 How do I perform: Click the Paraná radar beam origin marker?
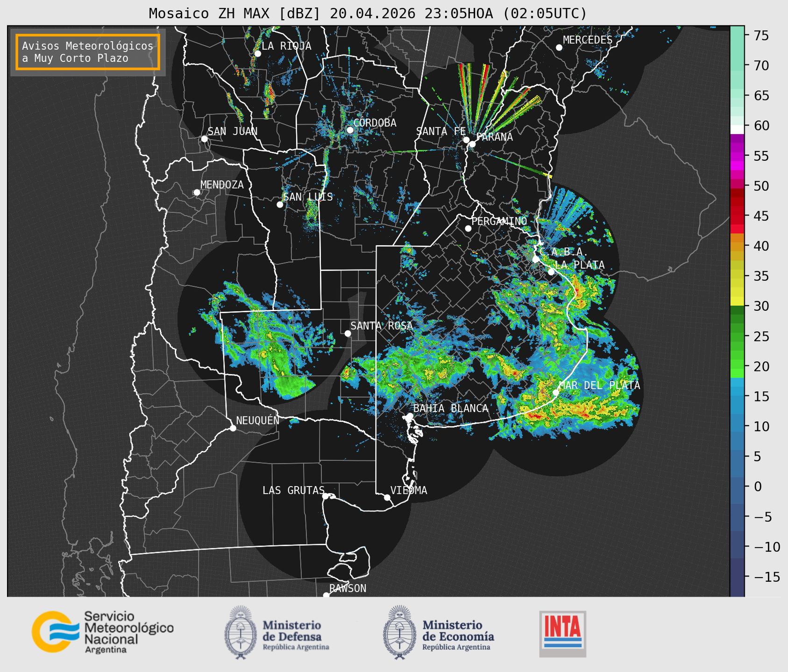[x=472, y=144]
